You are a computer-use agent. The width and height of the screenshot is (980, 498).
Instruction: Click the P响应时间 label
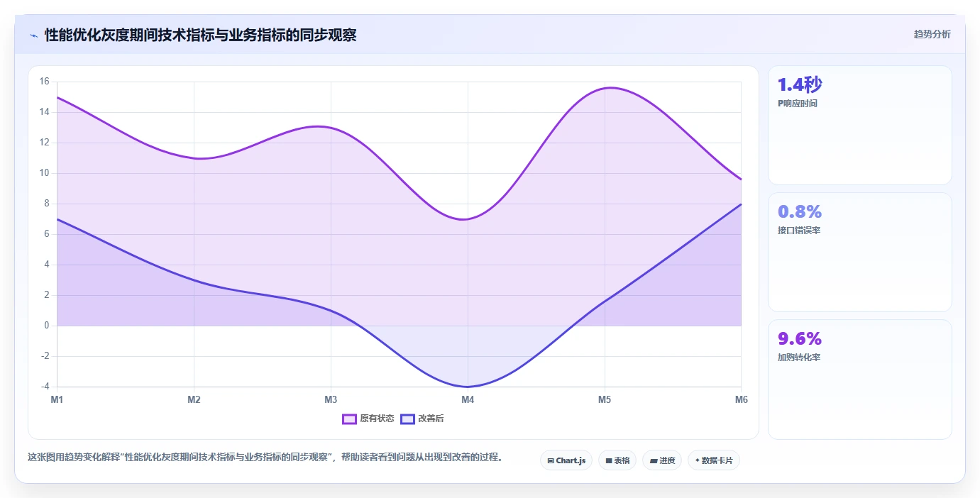click(798, 104)
